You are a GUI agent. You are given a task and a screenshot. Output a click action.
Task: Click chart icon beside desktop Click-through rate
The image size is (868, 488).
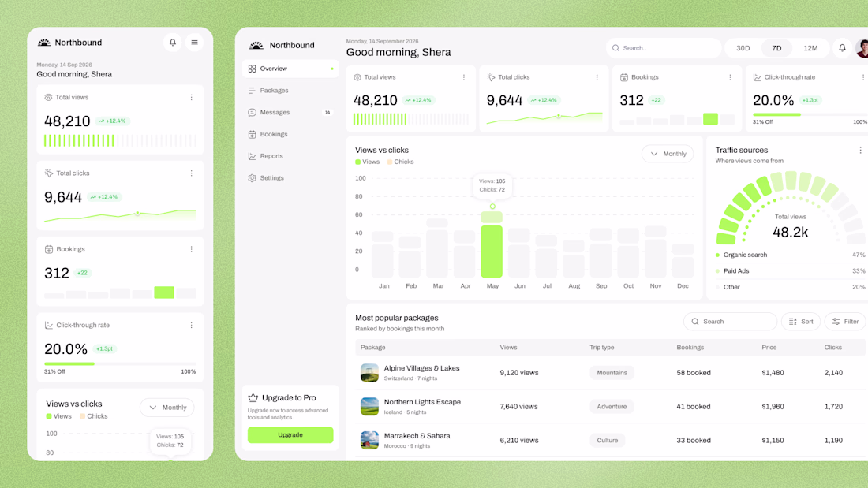(x=758, y=77)
